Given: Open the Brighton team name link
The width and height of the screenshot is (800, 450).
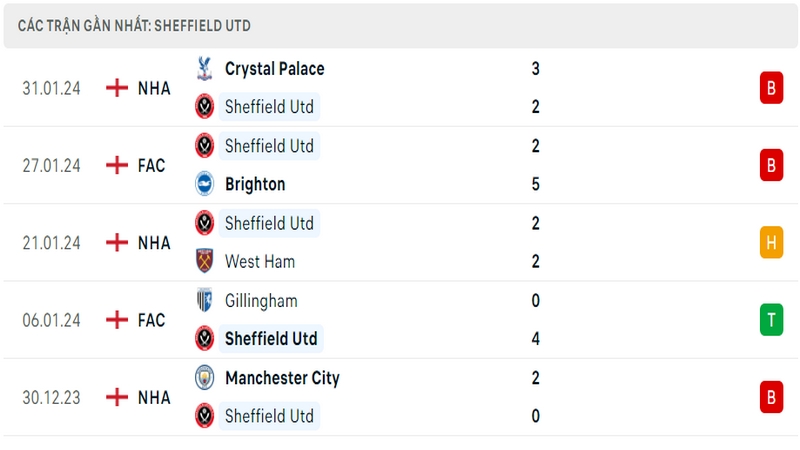Looking at the screenshot, I should pos(255,184).
